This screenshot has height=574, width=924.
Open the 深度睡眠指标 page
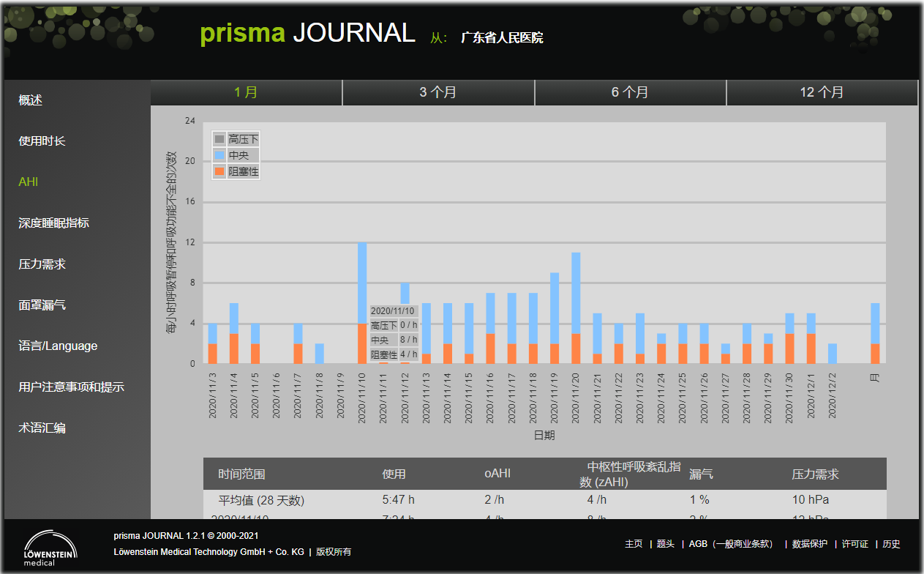54,223
